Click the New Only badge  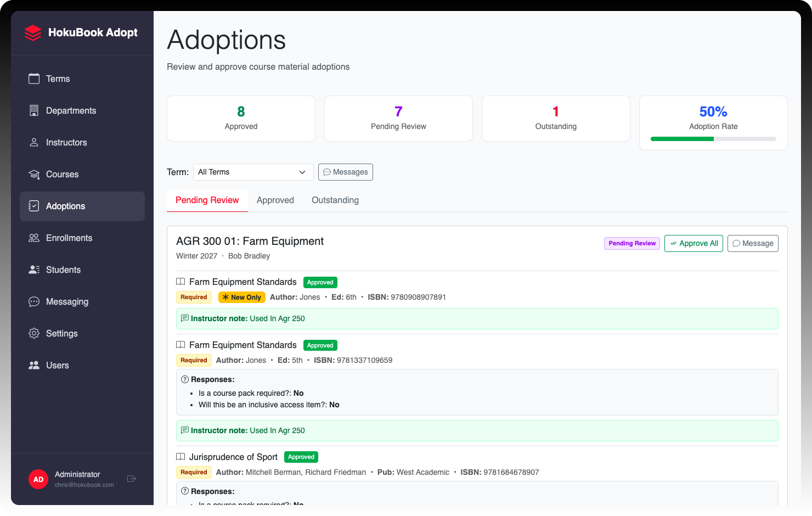click(242, 297)
